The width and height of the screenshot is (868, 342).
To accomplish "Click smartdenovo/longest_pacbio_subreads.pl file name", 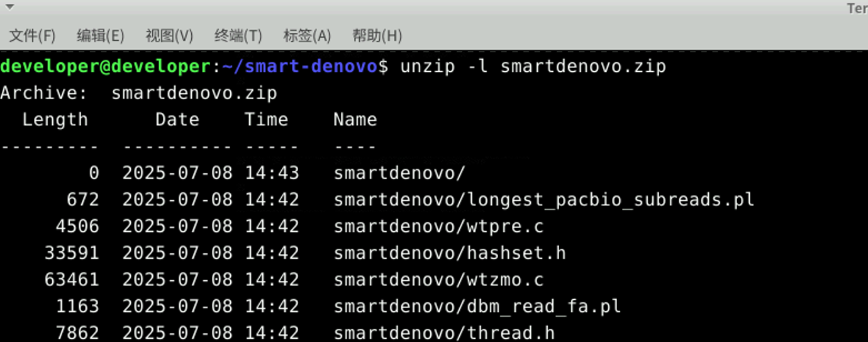I will click(544, 200).
